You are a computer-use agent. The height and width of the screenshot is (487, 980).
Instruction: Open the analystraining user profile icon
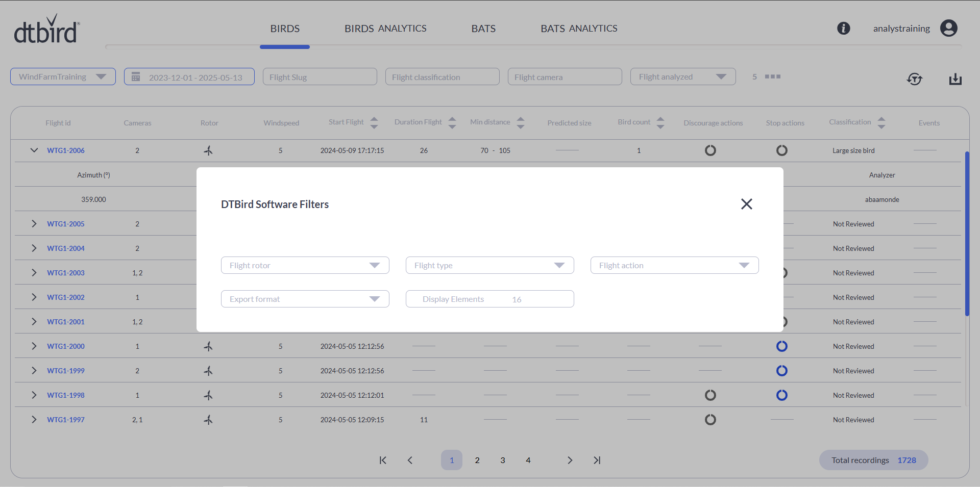(948, 29)
